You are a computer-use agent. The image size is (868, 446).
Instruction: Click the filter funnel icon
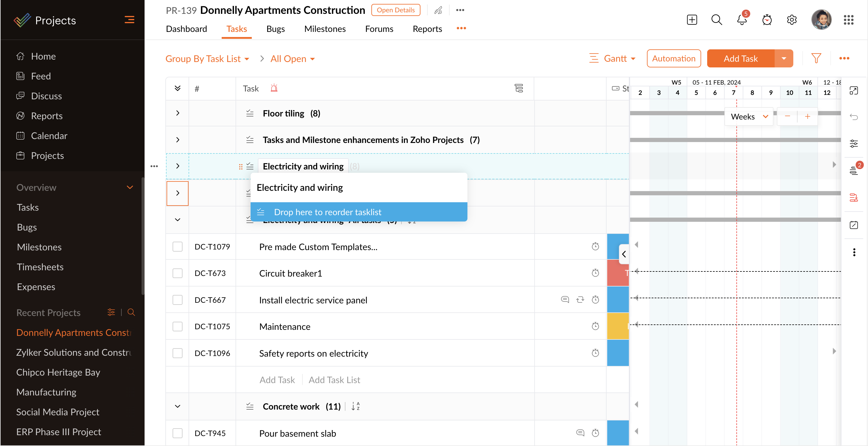(x=816, y=59)
